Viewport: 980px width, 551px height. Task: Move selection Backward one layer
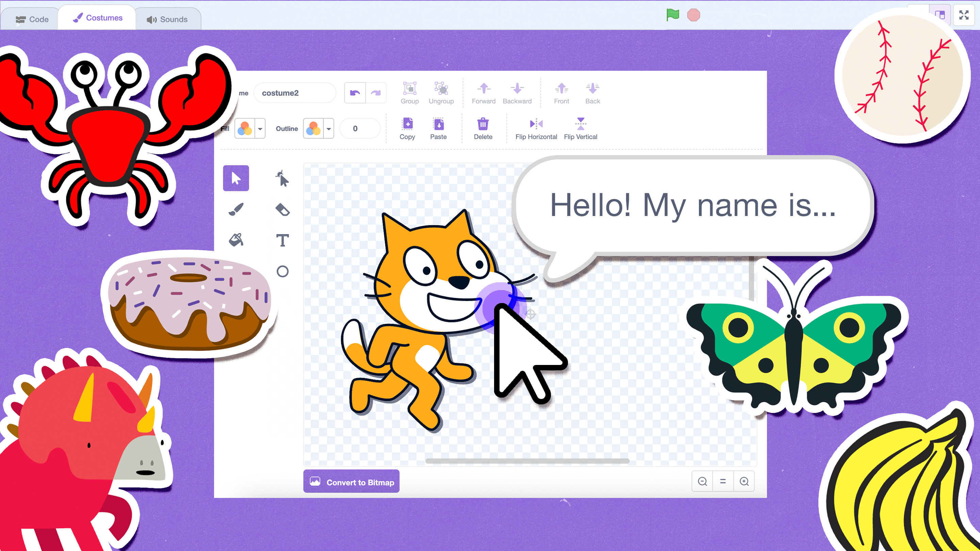coord(517,93)
